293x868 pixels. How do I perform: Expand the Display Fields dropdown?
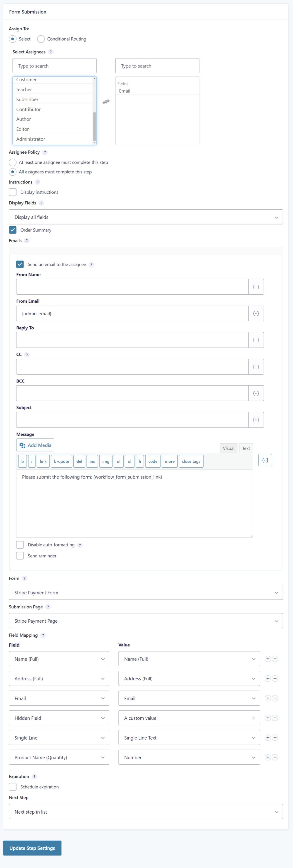[x=146, y=217]
